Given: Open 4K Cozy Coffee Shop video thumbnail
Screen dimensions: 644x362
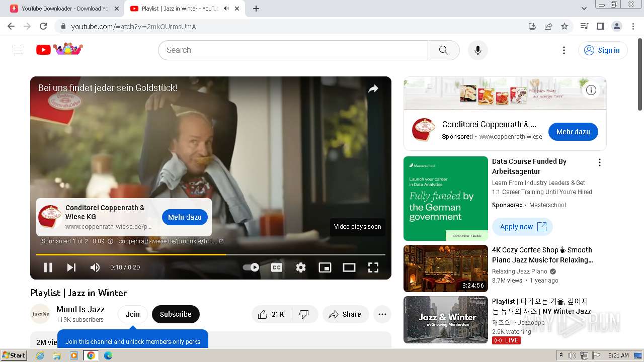Looking at the screenshot, I should point(446,268).
